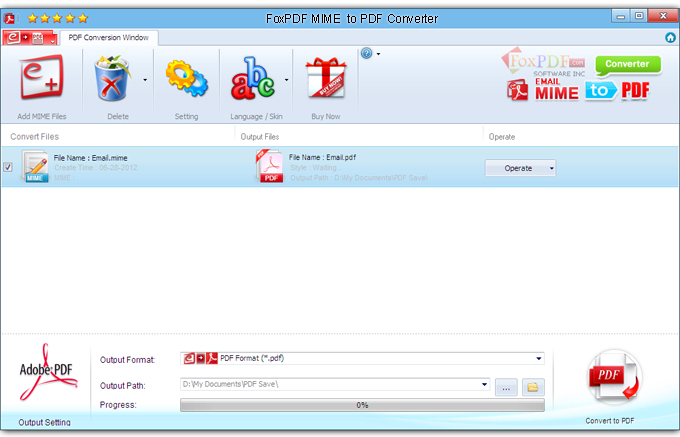This screenshot has width=680, height=437.
Task: Click the Add MIME Files label
Action: pos(42,116)
